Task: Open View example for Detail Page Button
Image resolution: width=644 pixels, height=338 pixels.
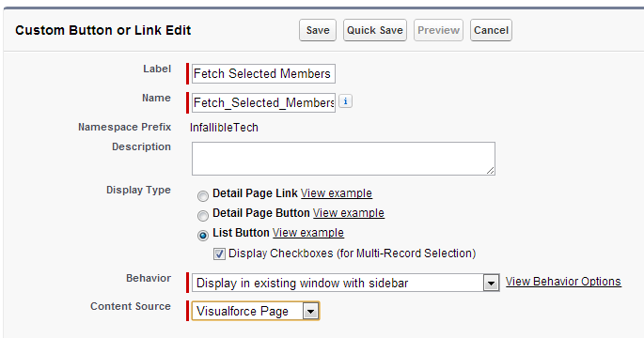Action: pyautogui.click(x=349, y=213)
